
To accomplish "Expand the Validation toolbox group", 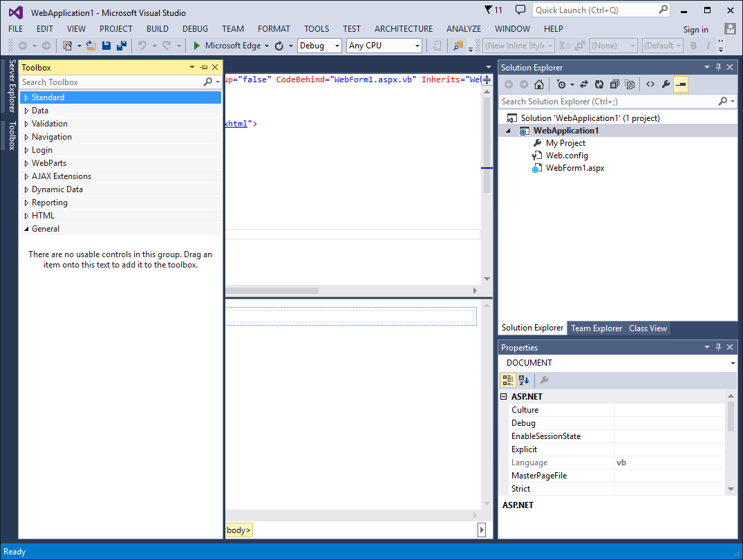I will pos(26,124).
